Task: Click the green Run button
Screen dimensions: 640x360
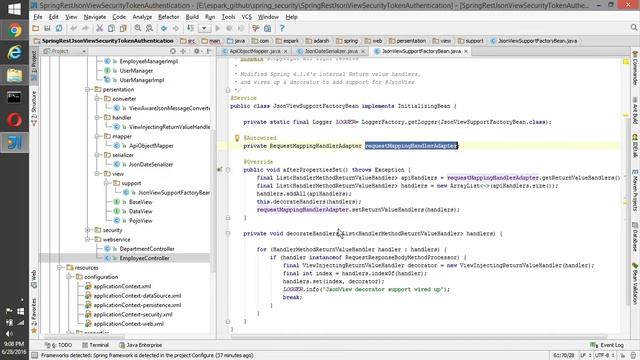Action: (x=218, y=28)
